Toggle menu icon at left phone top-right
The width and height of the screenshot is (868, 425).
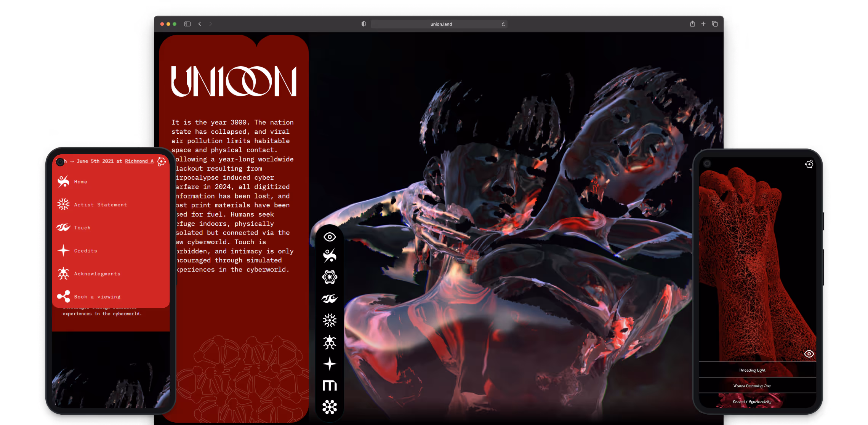coord(162,161)
